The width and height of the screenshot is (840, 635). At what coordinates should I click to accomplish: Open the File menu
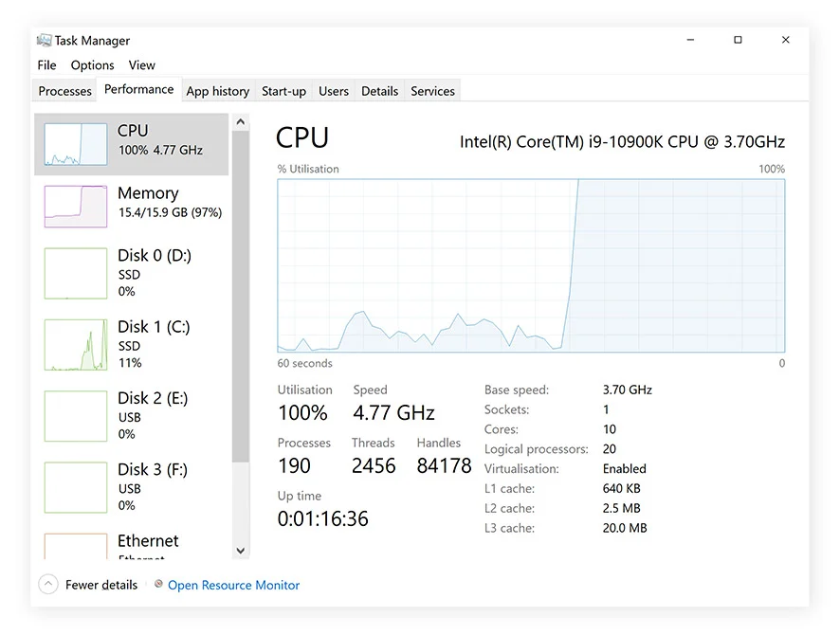coord(46,64)
